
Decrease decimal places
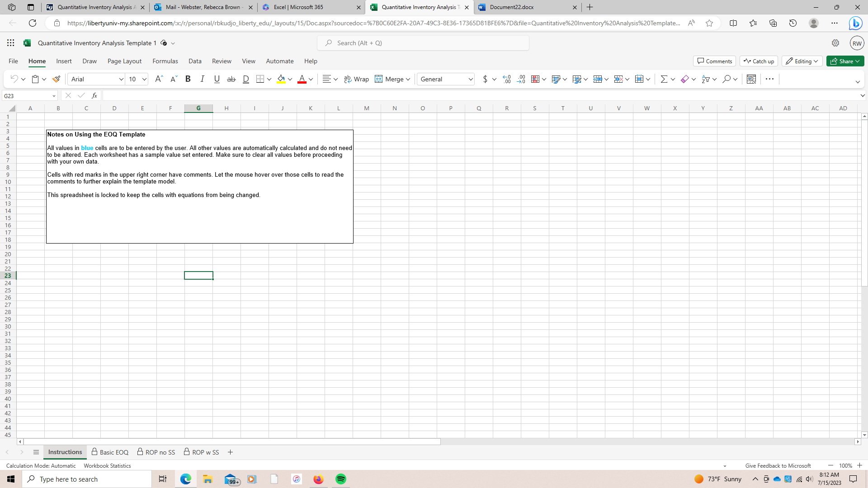521,79
